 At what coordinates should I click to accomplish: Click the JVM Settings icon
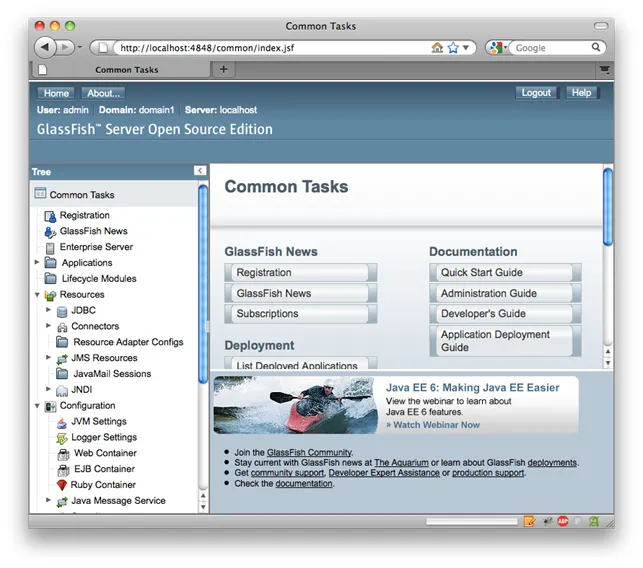(x=62, y=422)
